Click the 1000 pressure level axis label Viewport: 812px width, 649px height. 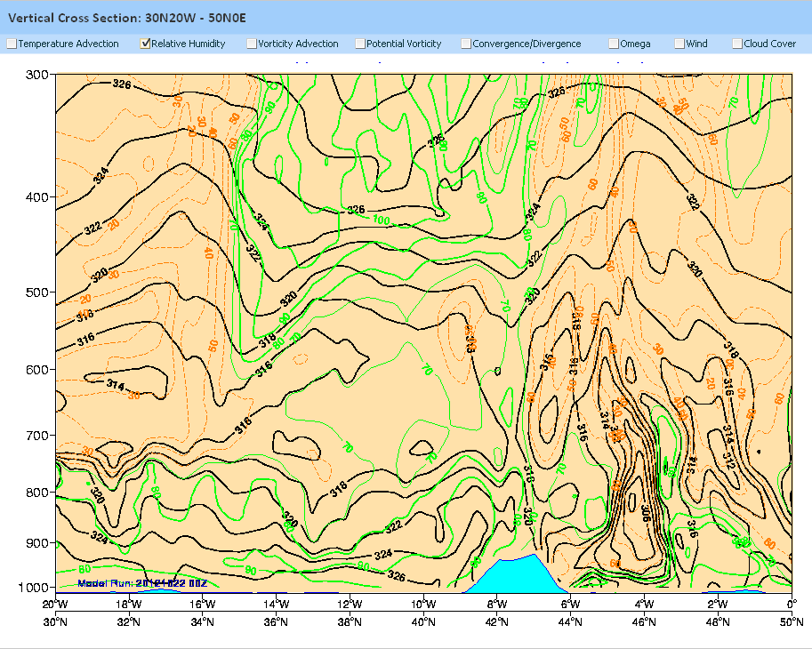[32, 588]
